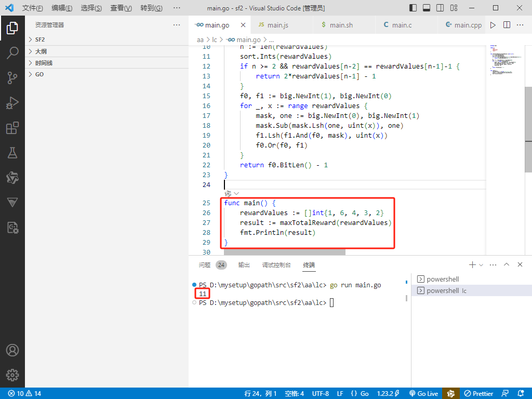
Task: Switch to the main.sh tab
Action: coord(344,25)
